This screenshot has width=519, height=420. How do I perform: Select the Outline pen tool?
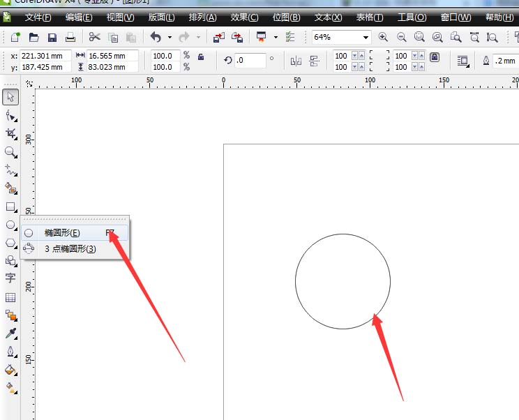10,352
